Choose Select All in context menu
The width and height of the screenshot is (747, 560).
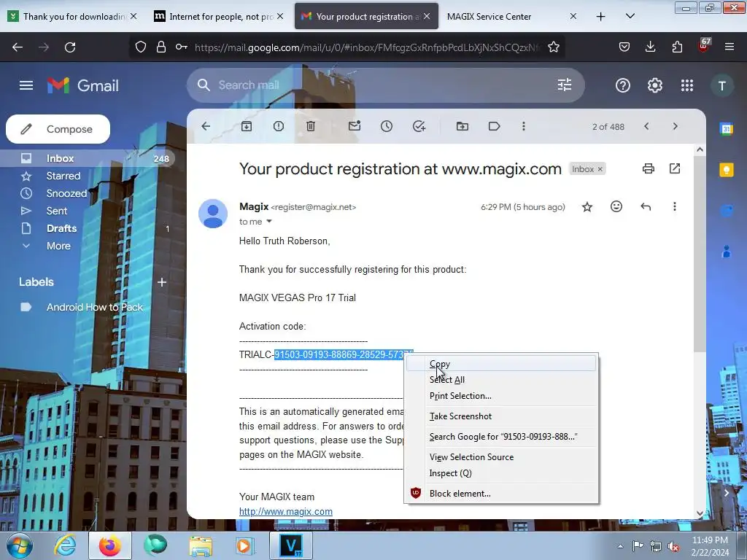click(x=500, y=380)
